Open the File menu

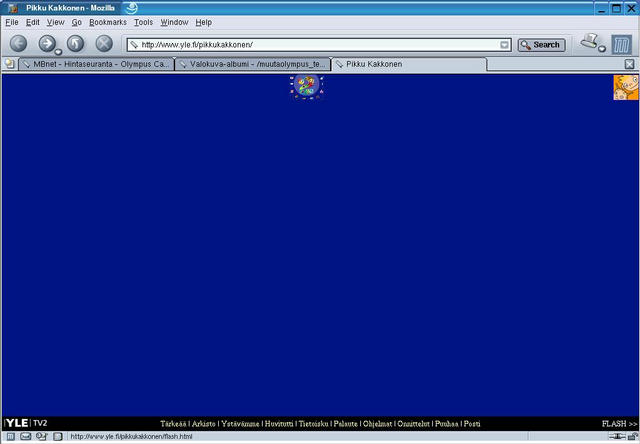[x=12, y=22]
